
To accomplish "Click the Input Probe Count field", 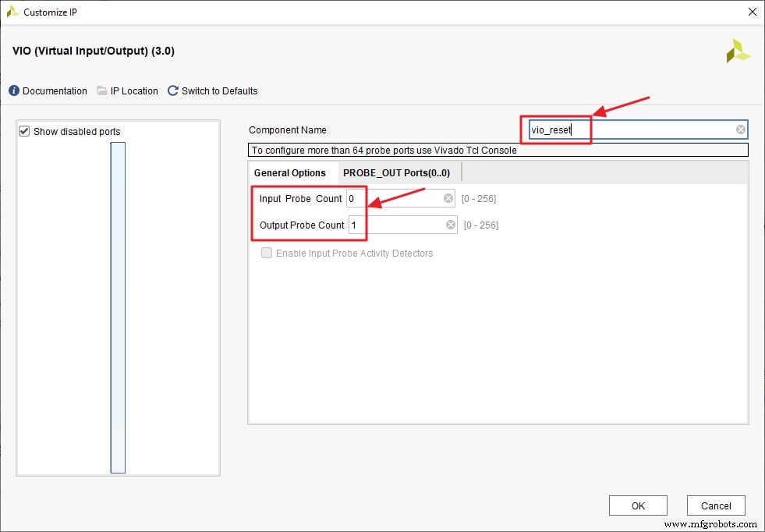I will 390,198.
